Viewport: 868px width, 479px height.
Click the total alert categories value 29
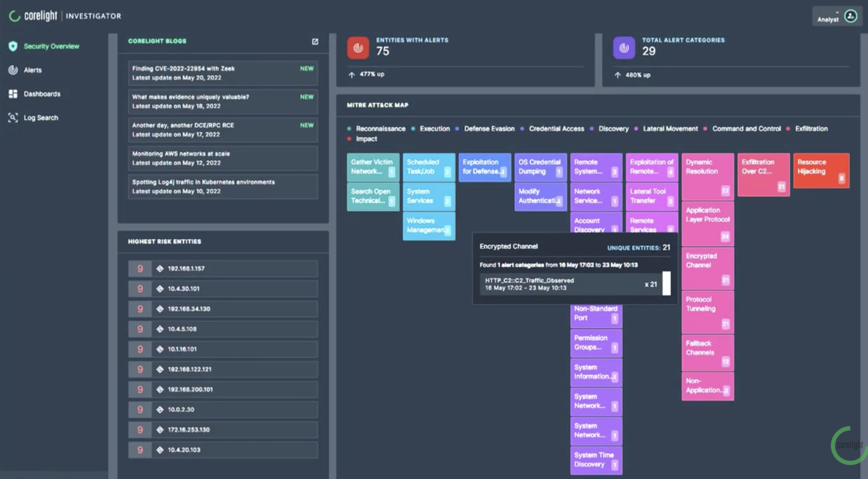tap(649, 51)
